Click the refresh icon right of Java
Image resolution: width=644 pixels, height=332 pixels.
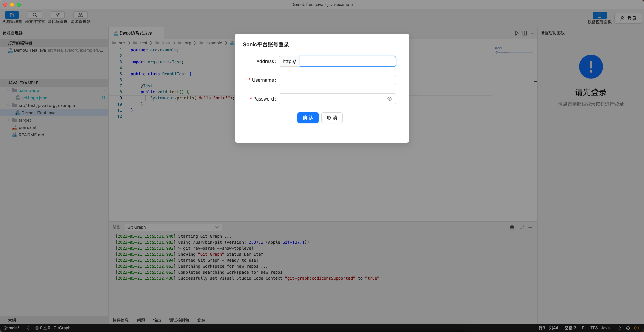click(x=619, y=328)
